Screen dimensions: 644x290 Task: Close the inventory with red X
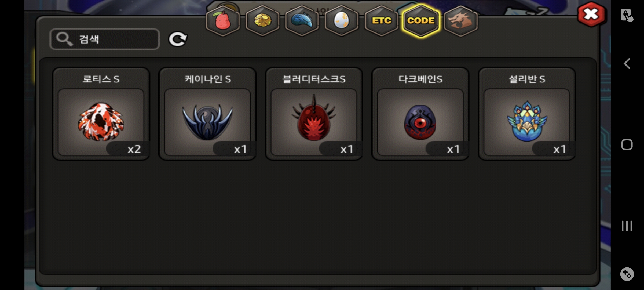point(591,14)
